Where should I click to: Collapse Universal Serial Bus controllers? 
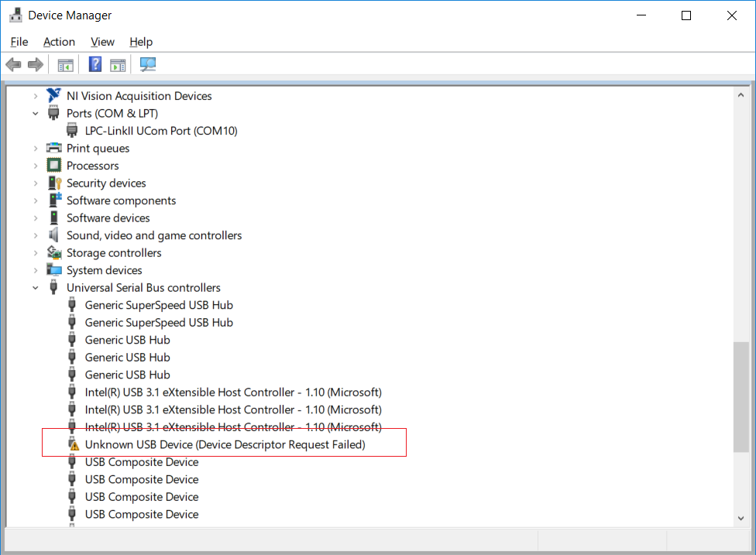pyautogui.click(x=35, y=288)
